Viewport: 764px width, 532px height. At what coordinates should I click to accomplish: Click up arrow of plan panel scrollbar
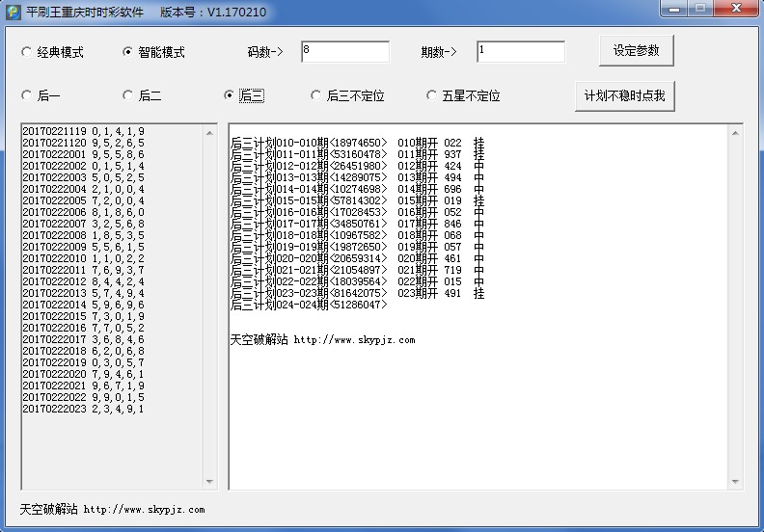tap(736, 132)
